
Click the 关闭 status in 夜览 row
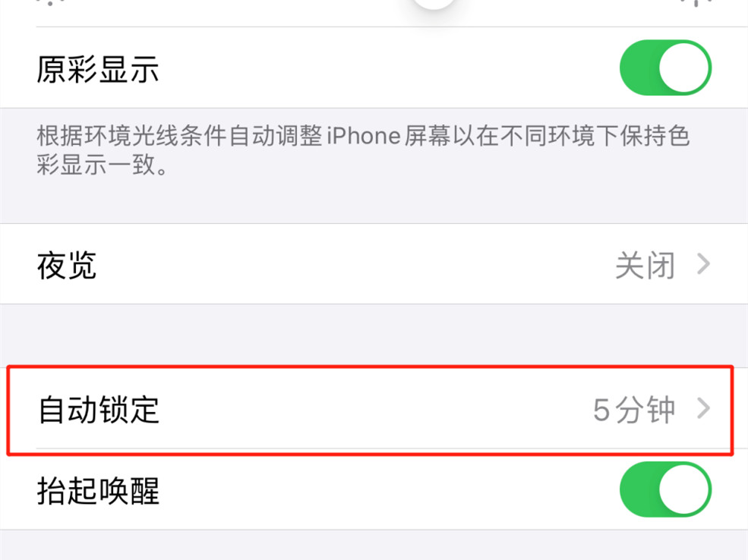coord(645,265)
